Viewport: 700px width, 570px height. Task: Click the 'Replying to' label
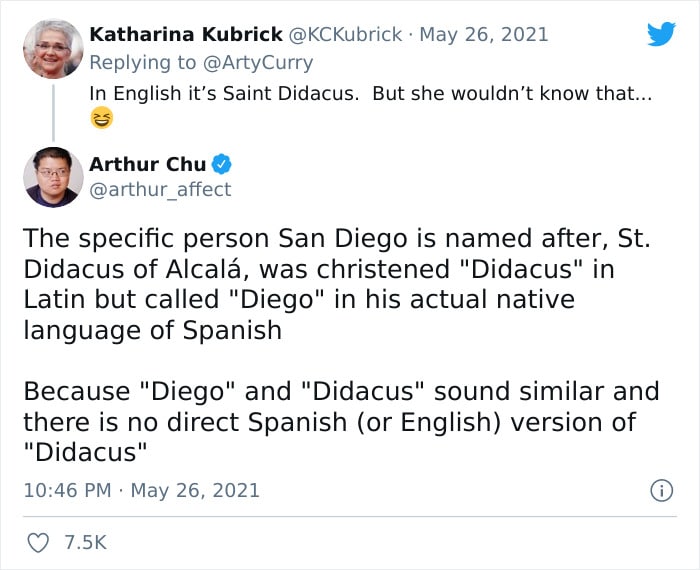[142, 63]
